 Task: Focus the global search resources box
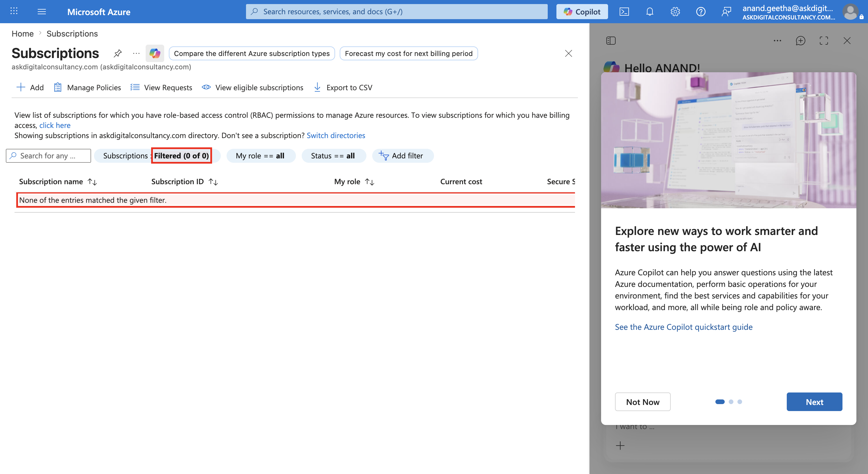tap(397, 12)
